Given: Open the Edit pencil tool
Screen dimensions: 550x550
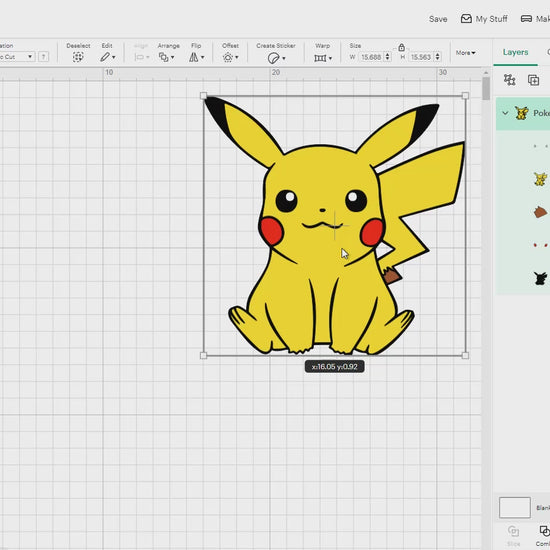Looking at the screenshot, I should [105, 57].
